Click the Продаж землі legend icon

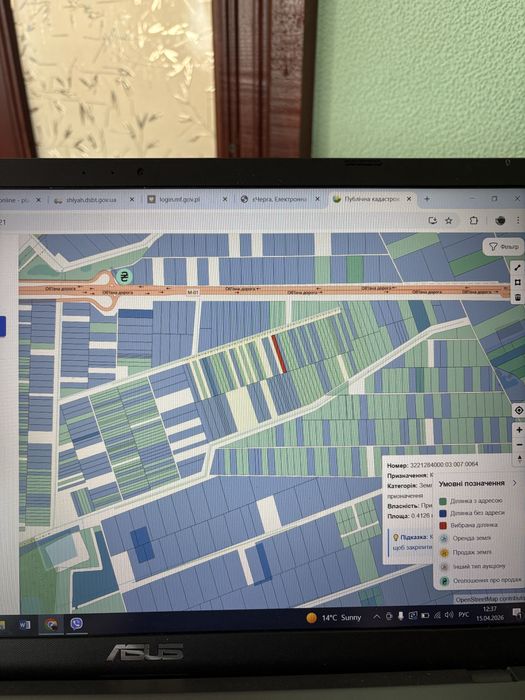pyautogui.click(x=444, y=553)
